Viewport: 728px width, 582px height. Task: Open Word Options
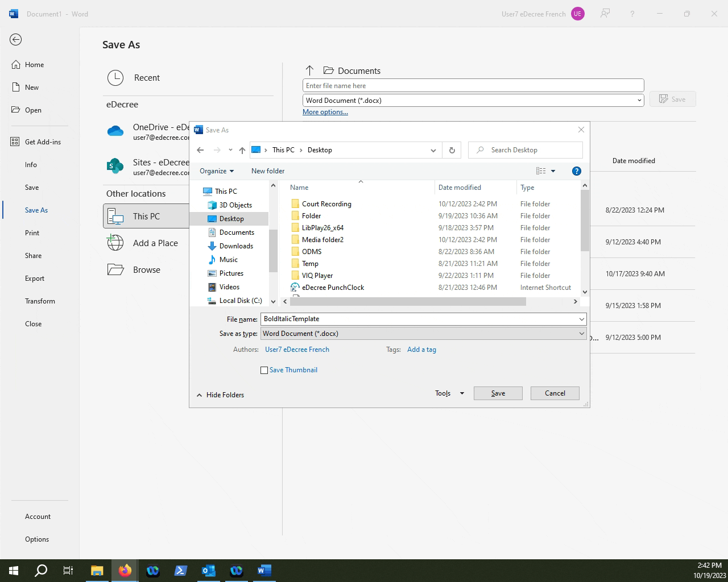click(37, 539)
